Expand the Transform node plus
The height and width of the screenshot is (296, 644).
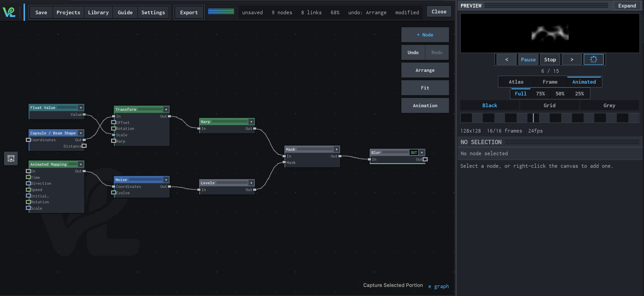click(x=166, y=109)
